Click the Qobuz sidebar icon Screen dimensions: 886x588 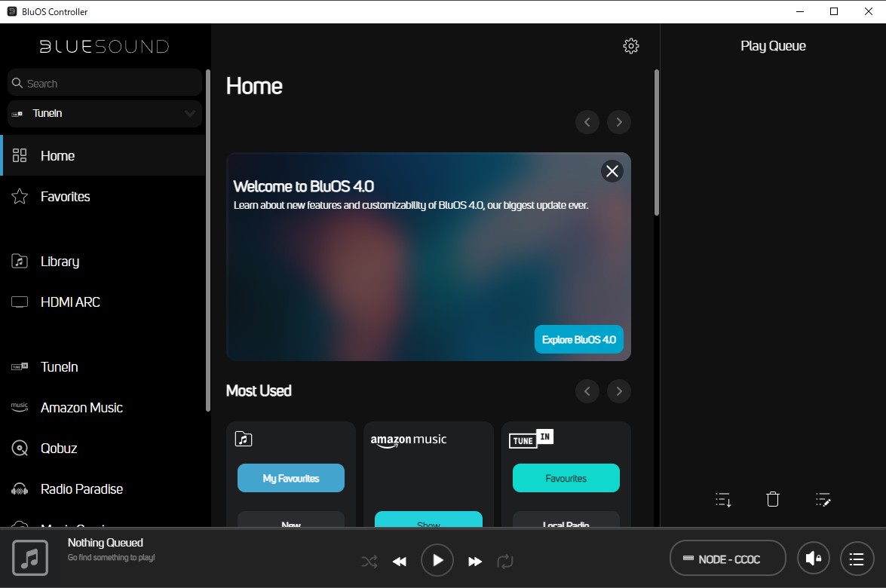coord(20,448)
